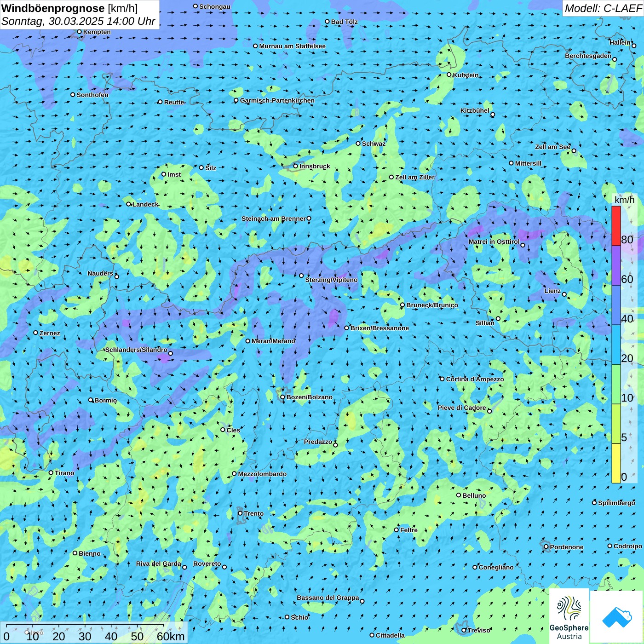Image resolution: width=644 pixels, height=644 pixels.
Task: Click the Zell am Ziller label
Action: 414,177
